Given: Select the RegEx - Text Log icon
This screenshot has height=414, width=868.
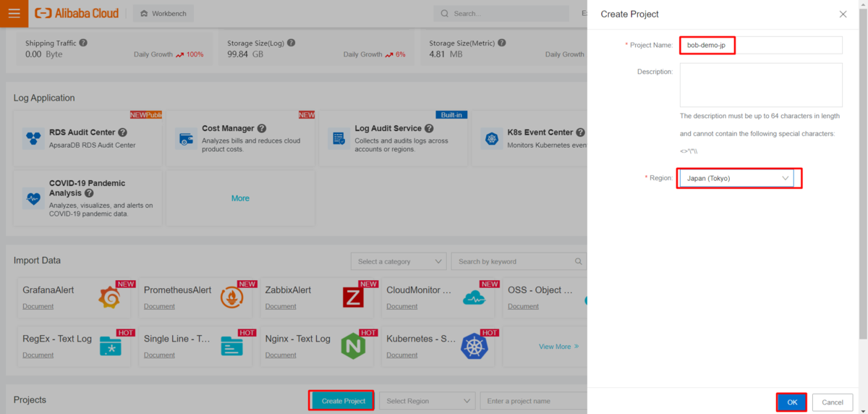Looking at the screenshot, I should 110,346.
